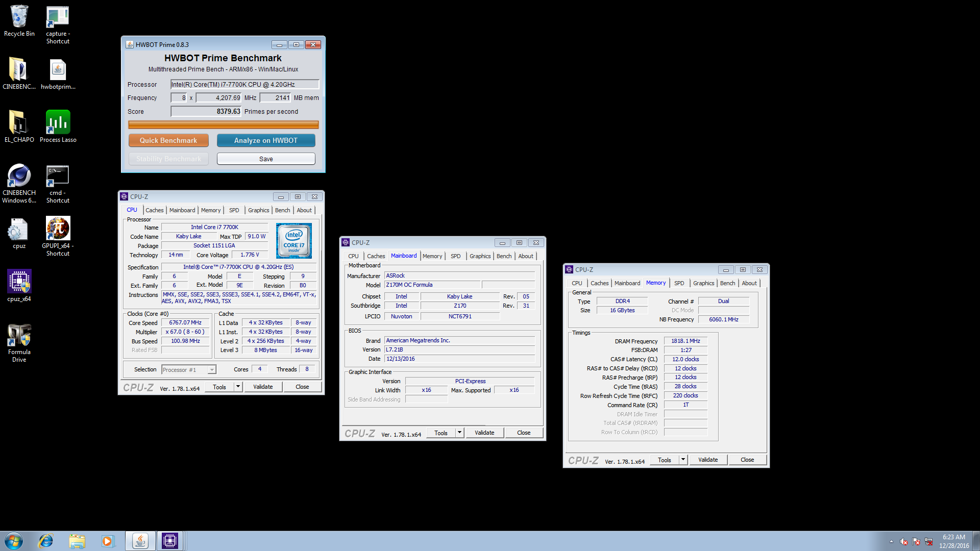980x551 pixels.
Task: Open the Bench tab in CPU window
Action: 282,210
